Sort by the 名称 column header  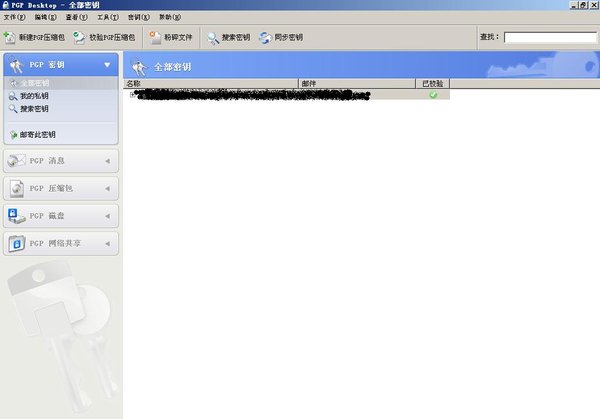pos(210,83)
